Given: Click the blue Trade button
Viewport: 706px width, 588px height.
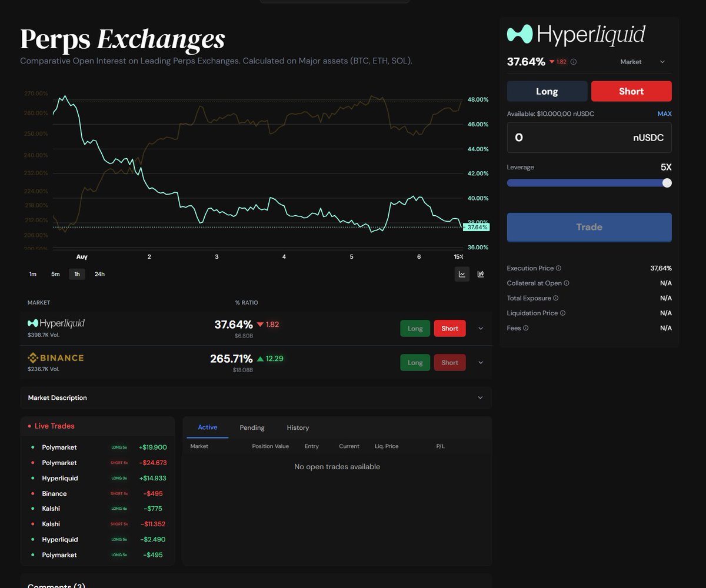Looking at the screenshot, I should point(590,227).
